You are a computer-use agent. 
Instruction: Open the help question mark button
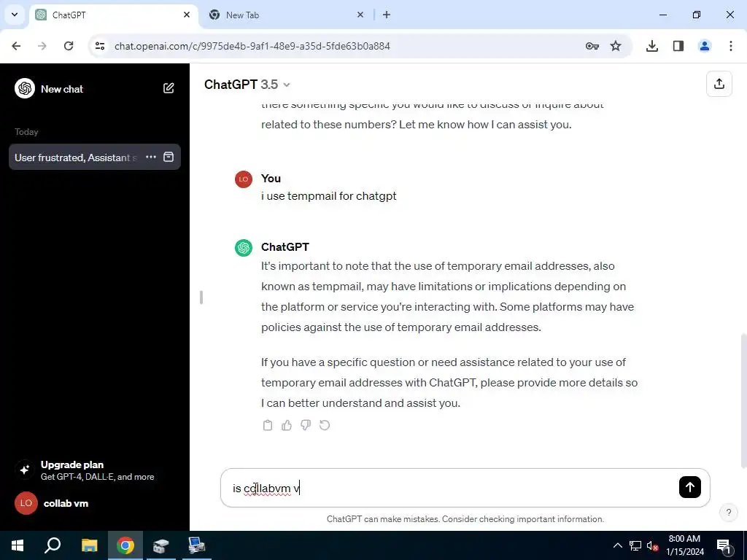(729, 513)
